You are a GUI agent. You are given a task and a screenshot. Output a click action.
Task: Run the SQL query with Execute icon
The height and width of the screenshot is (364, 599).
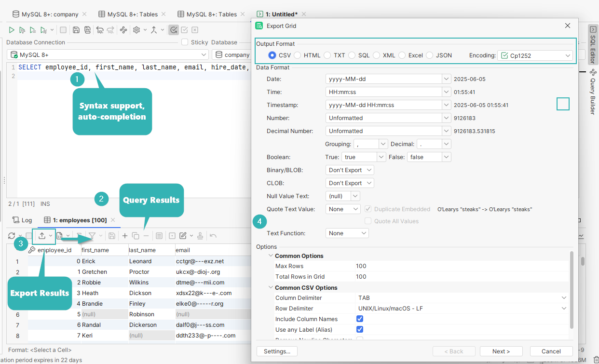click(12, 30)
